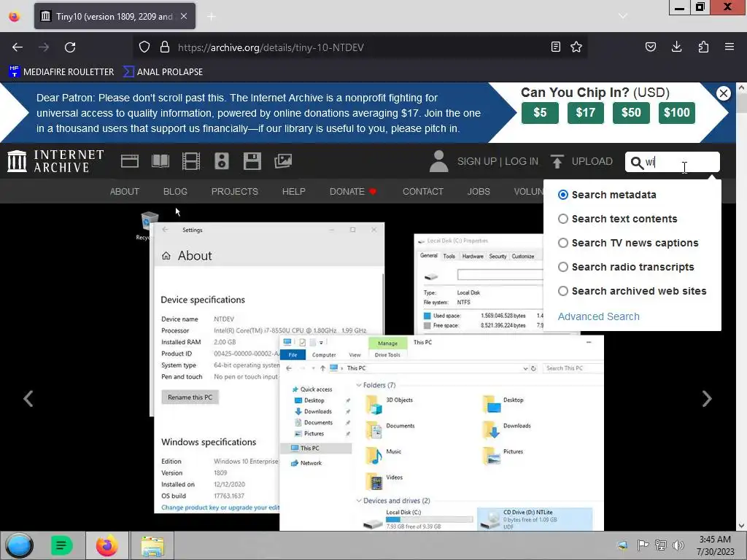Click the address bar URL

[271, 47]
